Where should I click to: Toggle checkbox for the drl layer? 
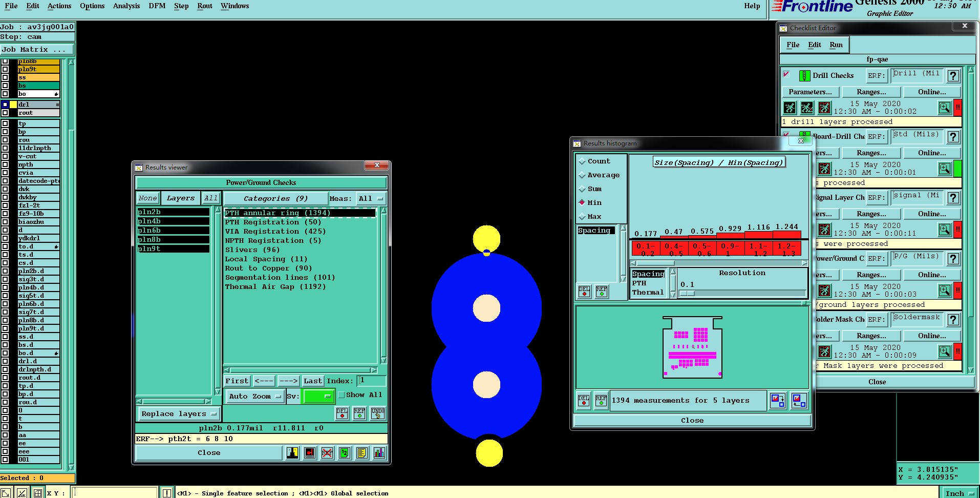click(5, 105)
